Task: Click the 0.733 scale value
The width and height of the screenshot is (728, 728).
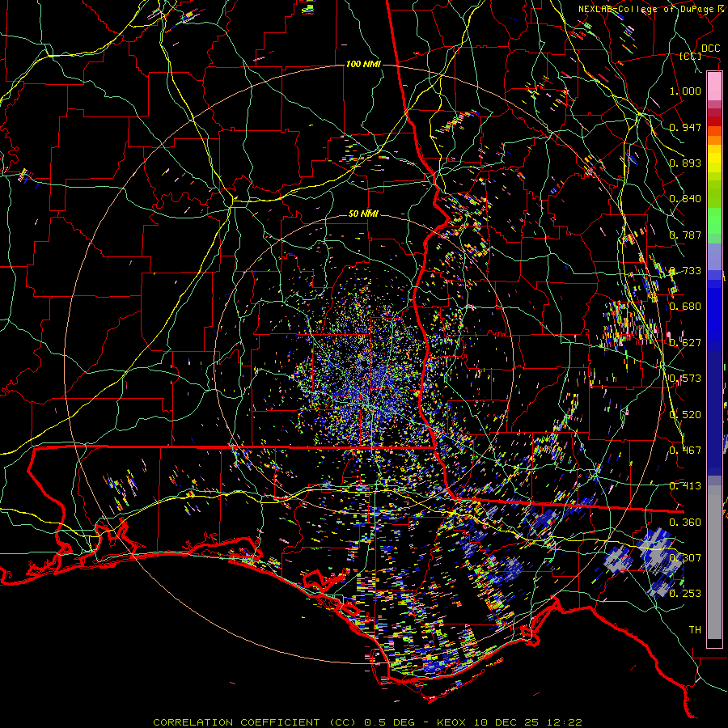Action: 685,271
